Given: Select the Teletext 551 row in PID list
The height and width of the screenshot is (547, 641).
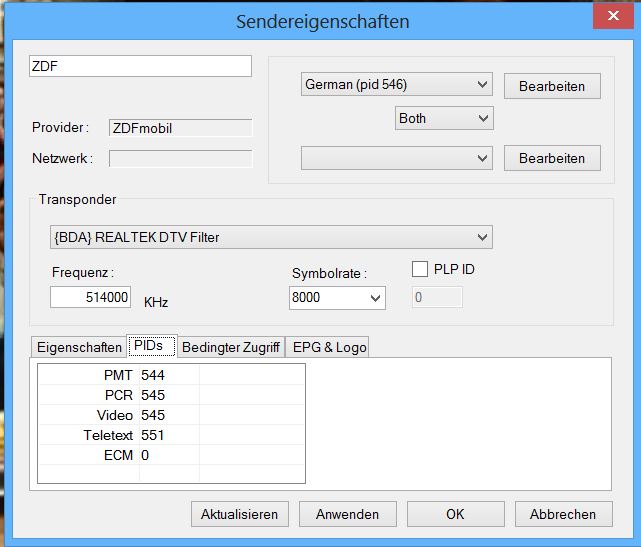Looking at the screenshot, I should tap(150, 435).
